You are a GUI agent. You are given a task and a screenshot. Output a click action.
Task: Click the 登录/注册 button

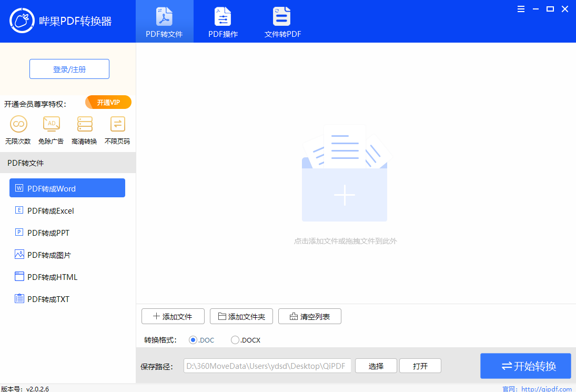69,69
